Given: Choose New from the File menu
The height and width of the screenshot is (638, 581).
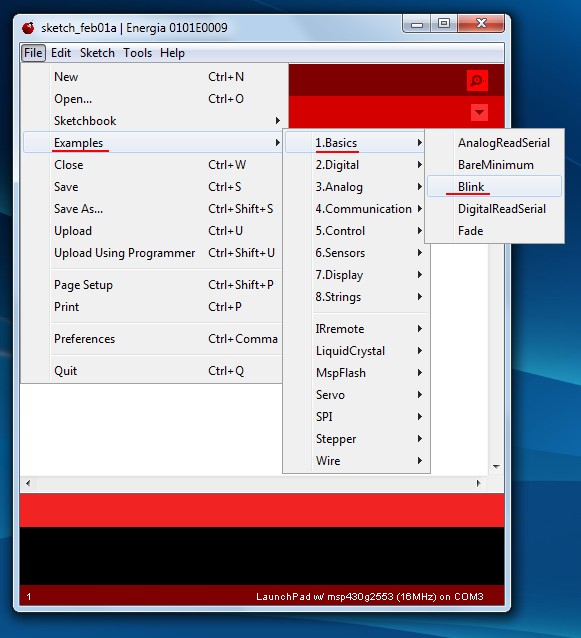Looking at the screenshot, I should point(153,76).
